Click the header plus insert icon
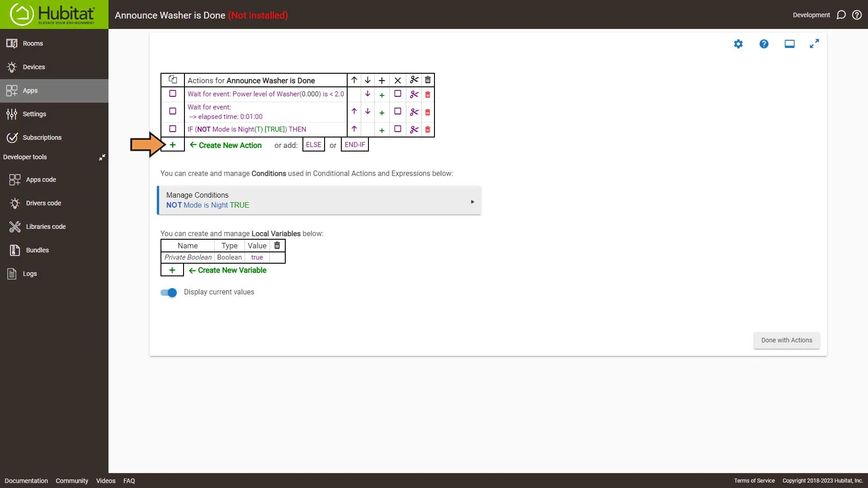The height and width of the screenshot is (488, 868). (382, 81)
